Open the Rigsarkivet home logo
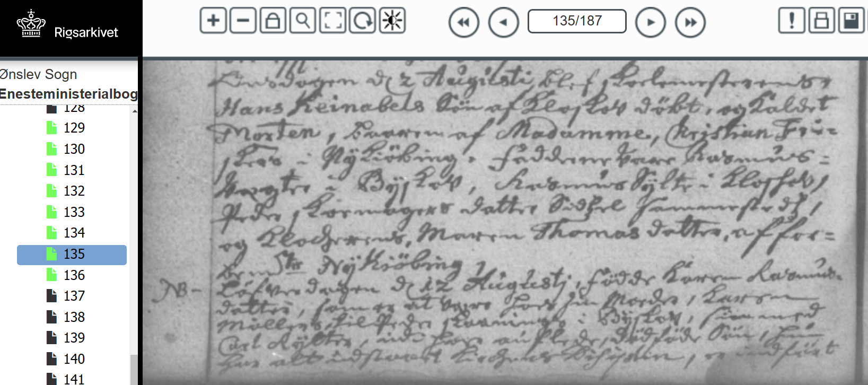 point(68,25)
